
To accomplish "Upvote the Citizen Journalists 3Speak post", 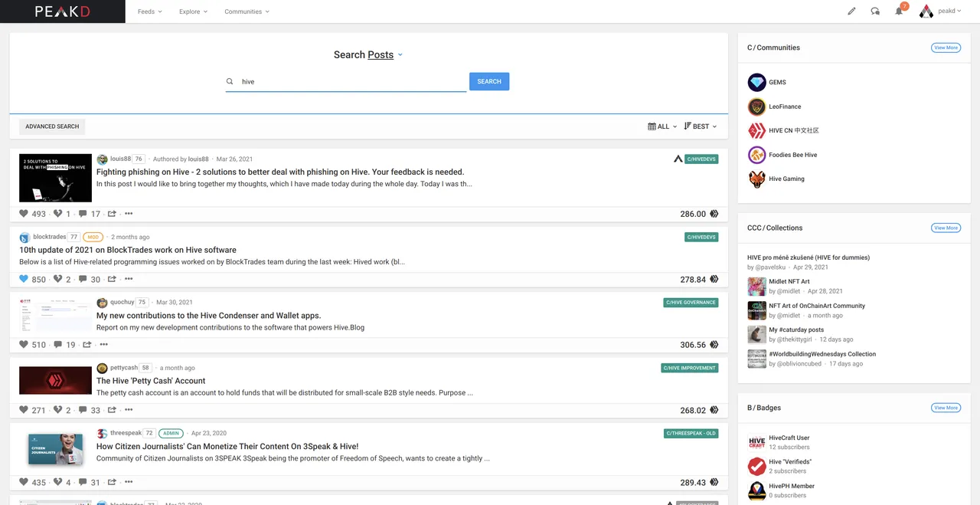I will coord(24,482).
